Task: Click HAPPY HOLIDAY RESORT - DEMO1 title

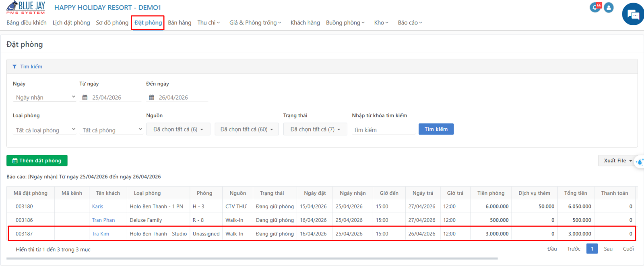Action: click(107, 8)
